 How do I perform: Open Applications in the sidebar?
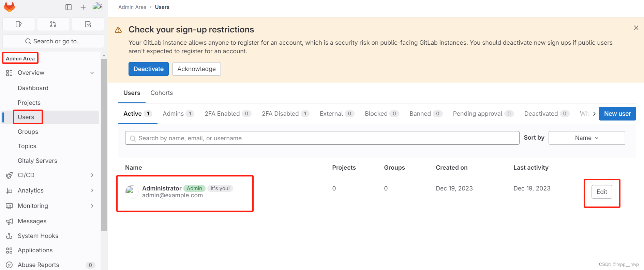click(35, 250)
